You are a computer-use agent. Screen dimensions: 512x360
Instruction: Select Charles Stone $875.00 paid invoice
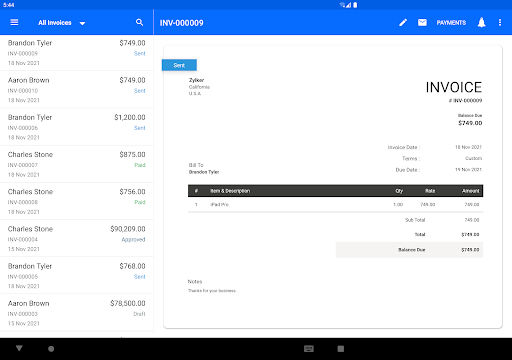77,164
